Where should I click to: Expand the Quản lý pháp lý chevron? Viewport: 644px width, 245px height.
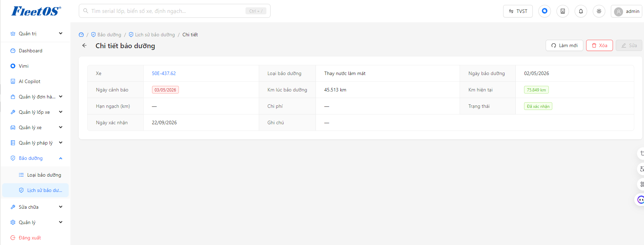61,143
